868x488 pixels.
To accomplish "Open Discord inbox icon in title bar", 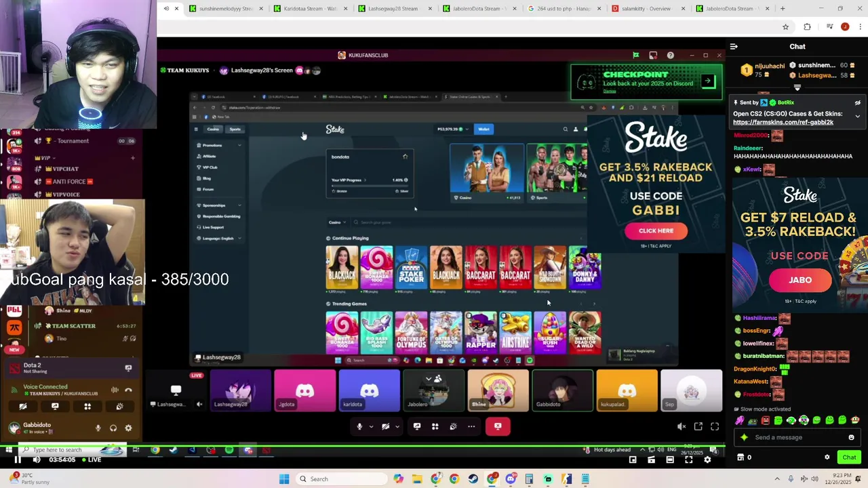I will point(653,55).
